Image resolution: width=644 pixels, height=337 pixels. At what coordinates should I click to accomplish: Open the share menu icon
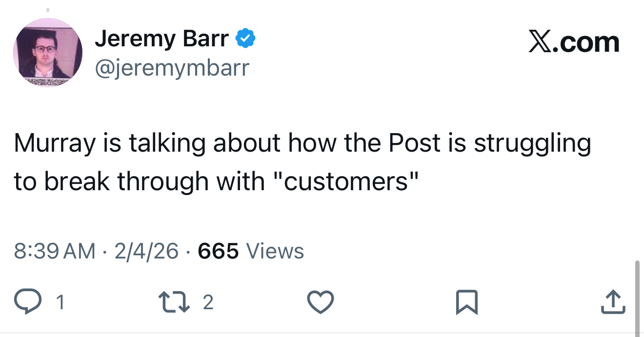click(x=613, y=302)
